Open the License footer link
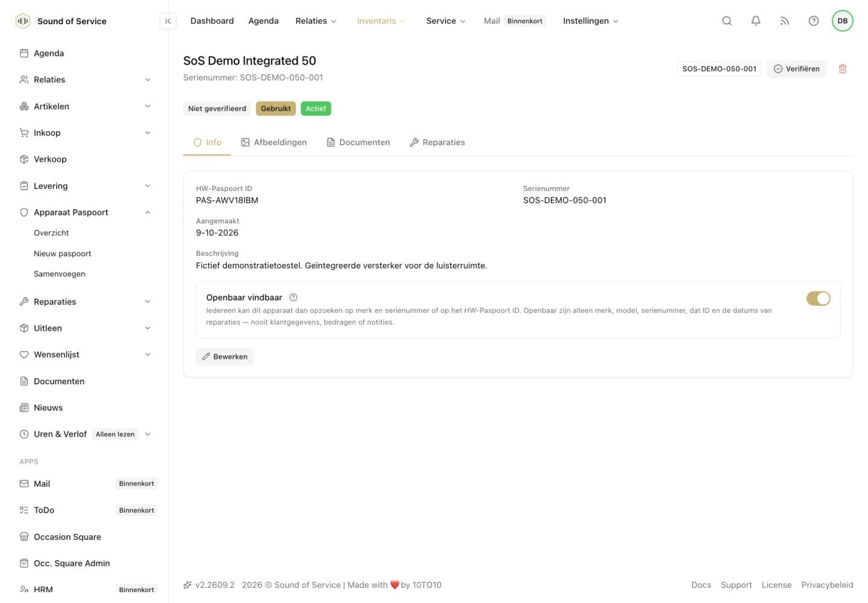 pyautogui.click(x=776, y=585)
